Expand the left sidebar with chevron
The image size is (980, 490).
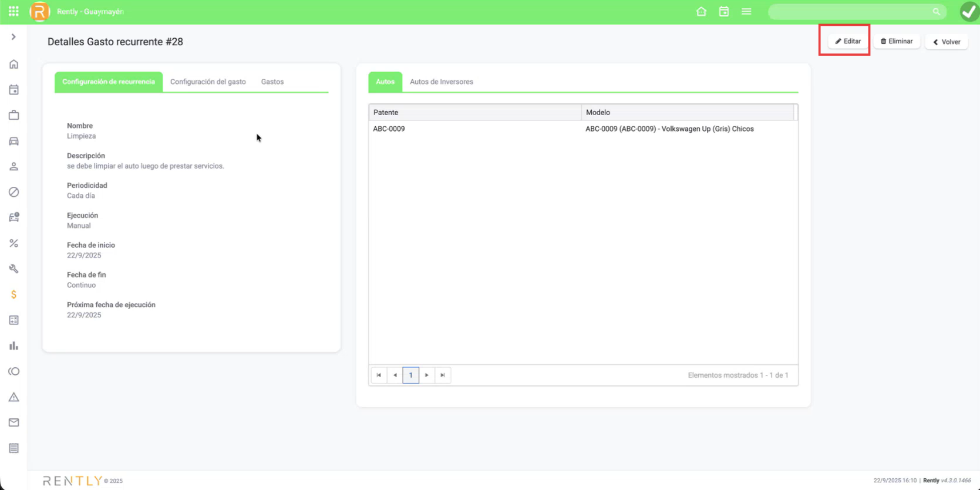pyautogui.click(x=14, y=37)
